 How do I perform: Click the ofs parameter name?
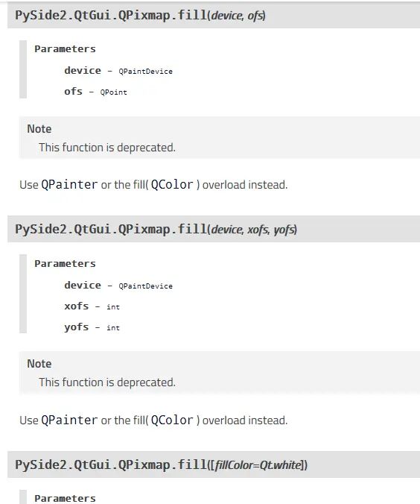tap(73, 91)
